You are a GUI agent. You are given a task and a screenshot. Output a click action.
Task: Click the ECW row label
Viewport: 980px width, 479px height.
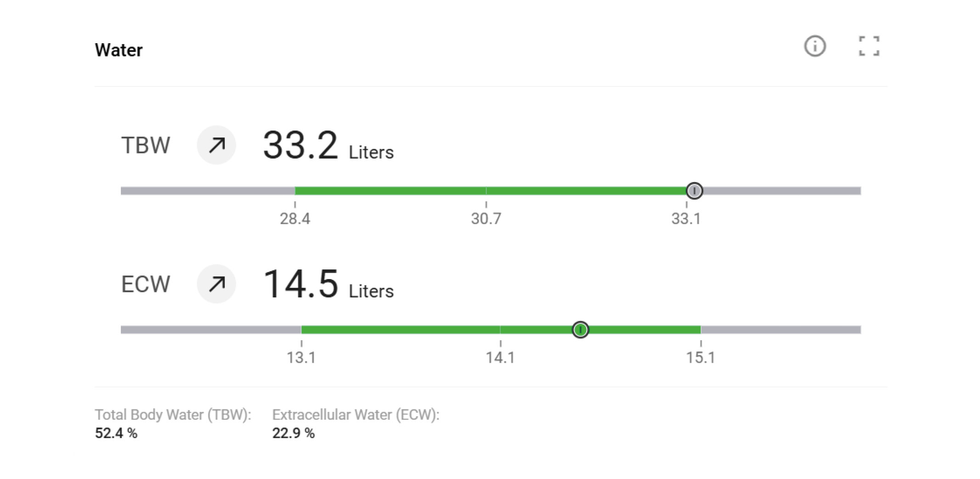pyautogui.click(x=146, y=285)
